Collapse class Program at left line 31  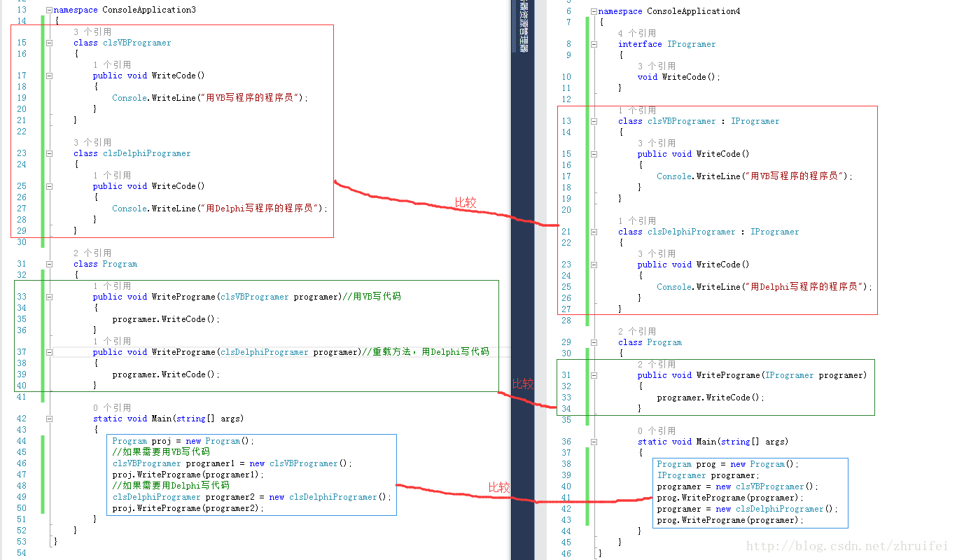click(x=49, y=264)
